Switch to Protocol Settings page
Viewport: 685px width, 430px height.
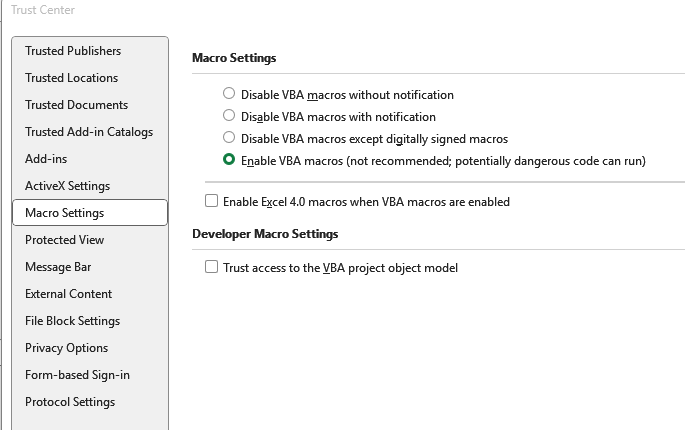70,402
